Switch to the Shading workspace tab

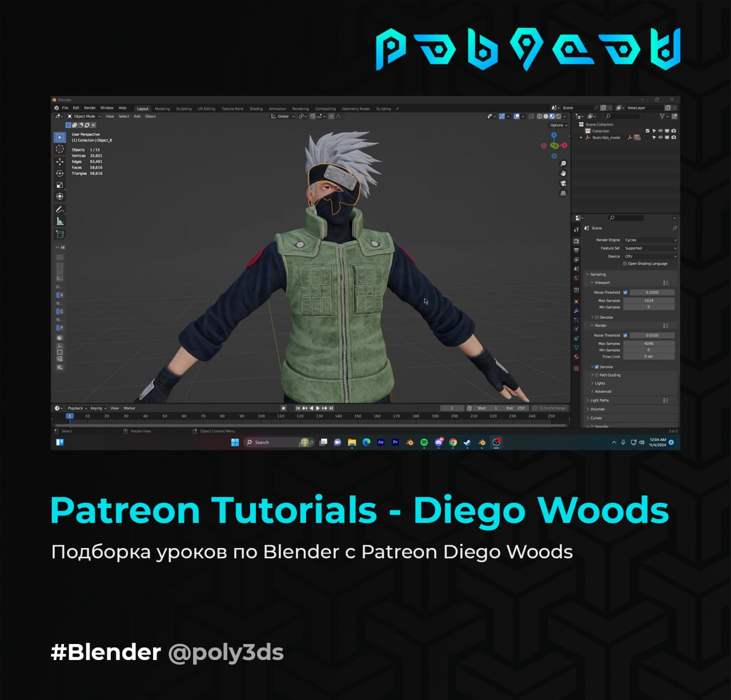[256, 109]
